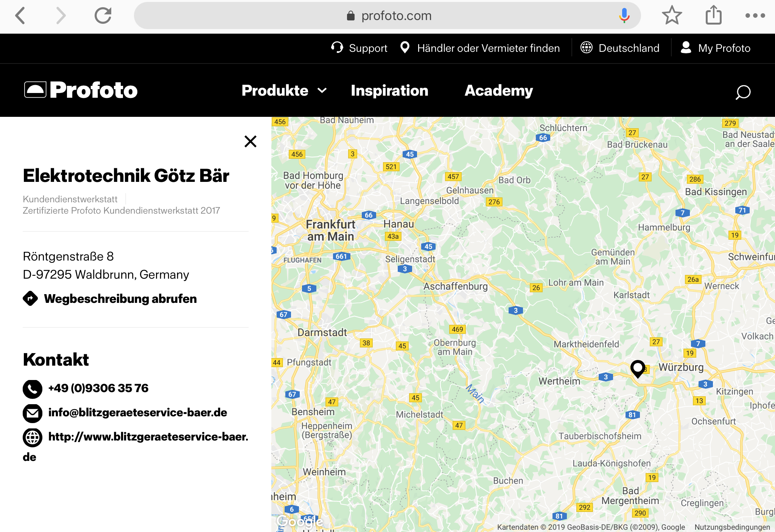The image size is (775, 532).
Task: Click 'D-97295 Waldbrunn, Germany' text
Action: (x=106, y=275)
